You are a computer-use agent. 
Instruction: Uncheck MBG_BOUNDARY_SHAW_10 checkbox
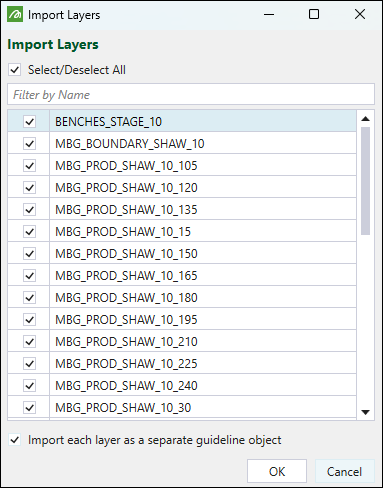click(30, 144)
